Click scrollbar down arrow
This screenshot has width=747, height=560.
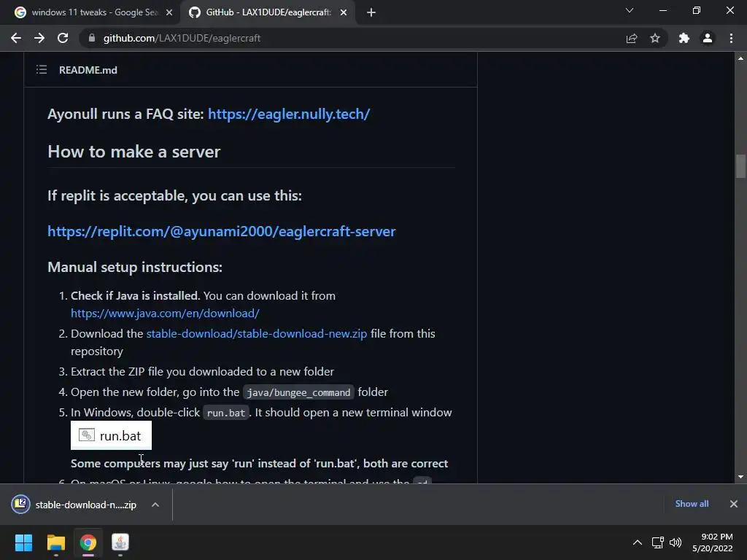[740, 477]
